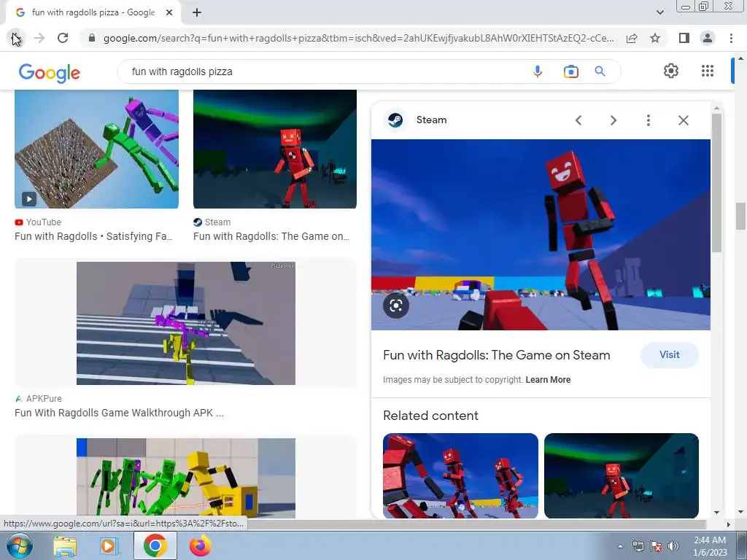The width and height of the screenshot is (747, 560).
Task: Click the horizontal scrollbar right arrow
Action: (x=728, y=524)
